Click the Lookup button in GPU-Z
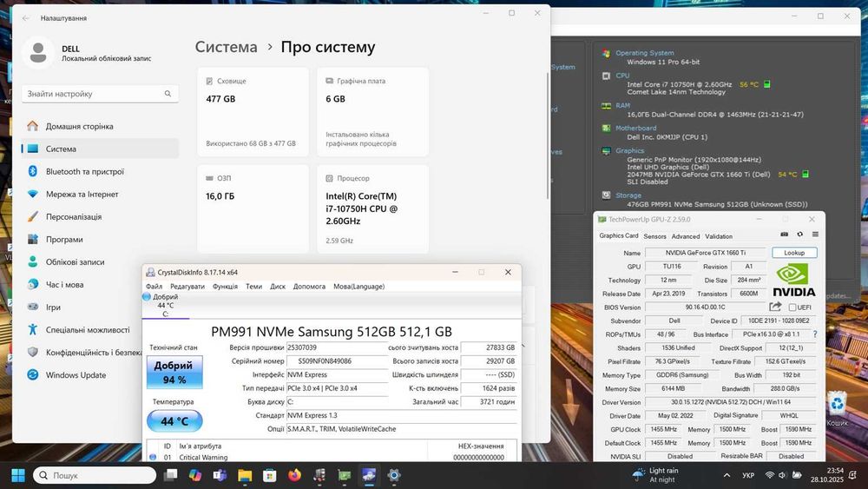The height and width of the screenshot is (489, 868). [x=794, y=253]
